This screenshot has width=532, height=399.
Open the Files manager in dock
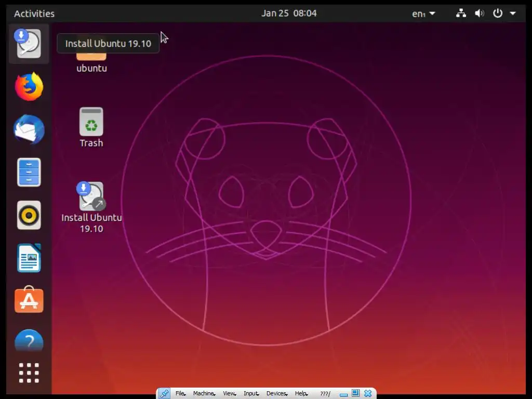29,172
